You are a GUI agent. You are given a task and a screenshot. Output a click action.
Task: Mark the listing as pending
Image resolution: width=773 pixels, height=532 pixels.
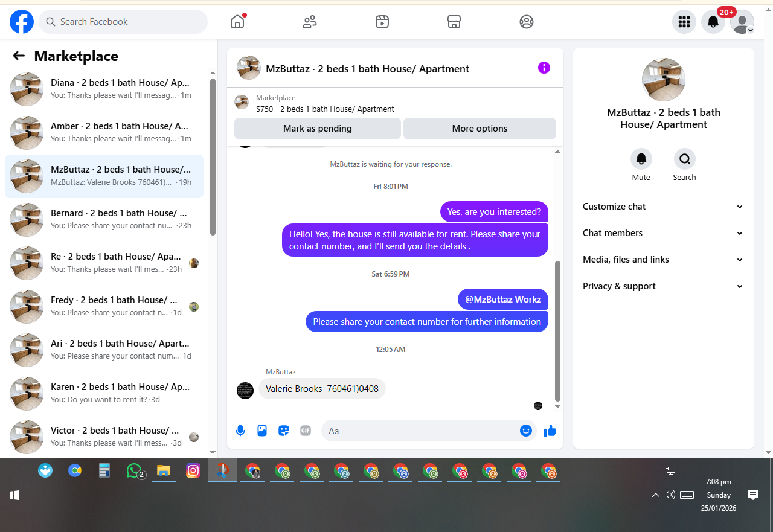click(x=318, y=129)
